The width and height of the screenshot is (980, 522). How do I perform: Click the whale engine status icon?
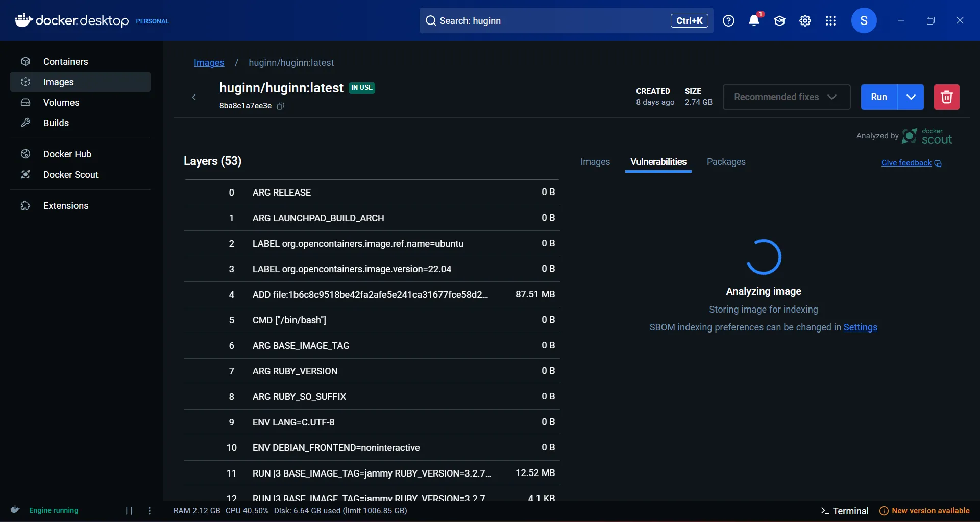point(15,510)
